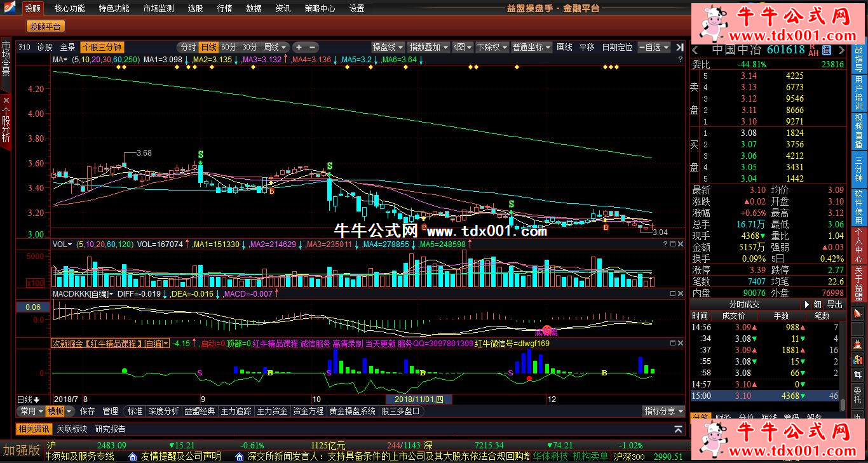
Task: Open the 核心功能 menu
Action: click(x=69, y=9)
